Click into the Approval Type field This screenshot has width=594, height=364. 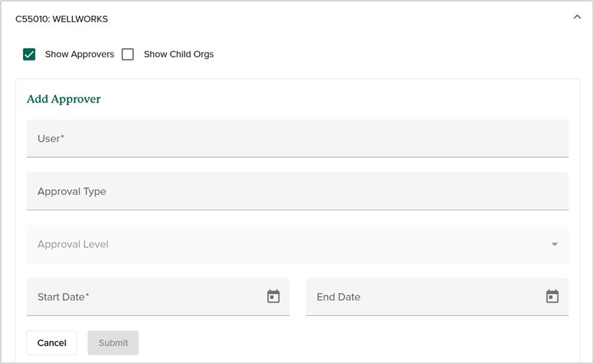tap(297, 192)
